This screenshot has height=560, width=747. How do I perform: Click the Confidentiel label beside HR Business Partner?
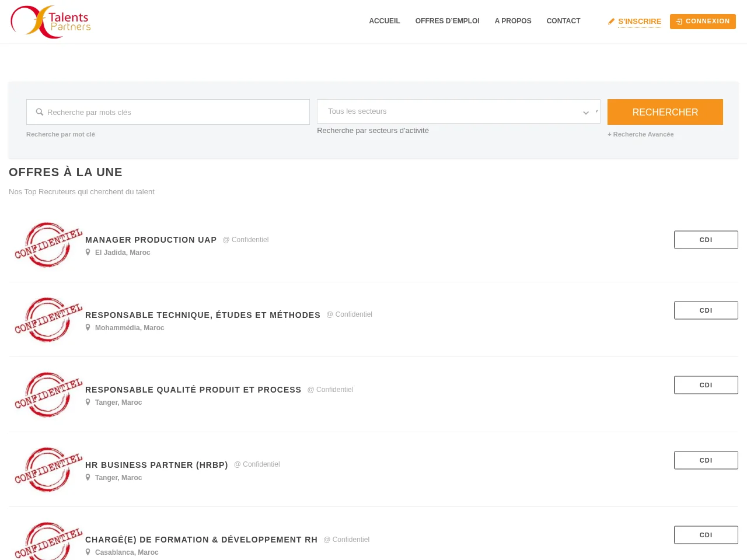pos(257,464)
